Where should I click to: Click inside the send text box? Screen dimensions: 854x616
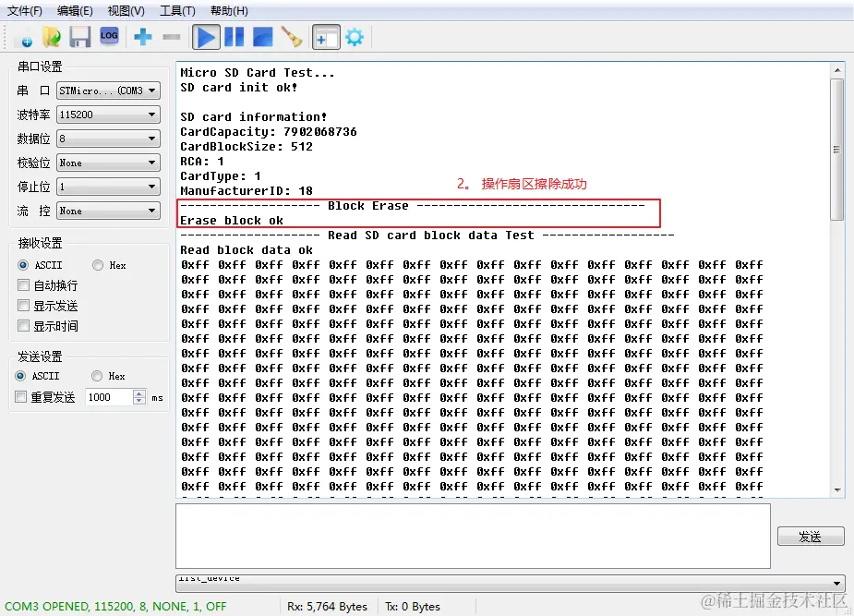click(x=473, y=536)
